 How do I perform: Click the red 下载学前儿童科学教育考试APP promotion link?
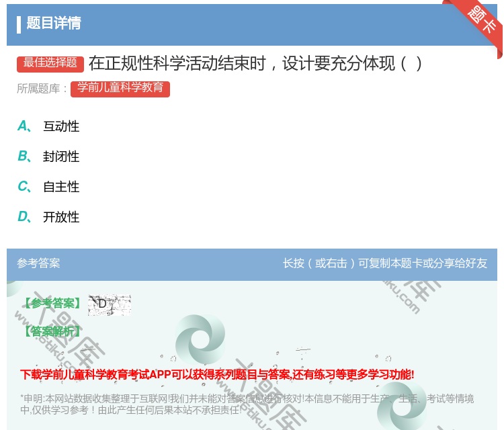pyautogui.click(x=217, y=374)
